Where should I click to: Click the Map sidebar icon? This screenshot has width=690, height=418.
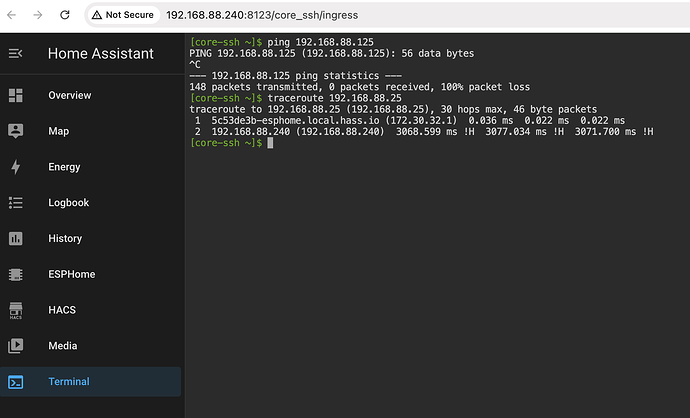click(x=15, y=131)
